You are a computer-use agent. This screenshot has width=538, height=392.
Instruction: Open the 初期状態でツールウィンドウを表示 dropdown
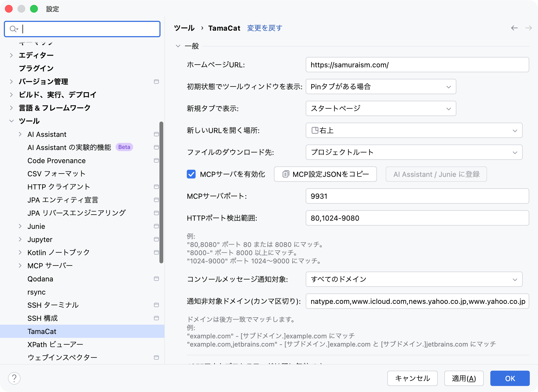381,87
